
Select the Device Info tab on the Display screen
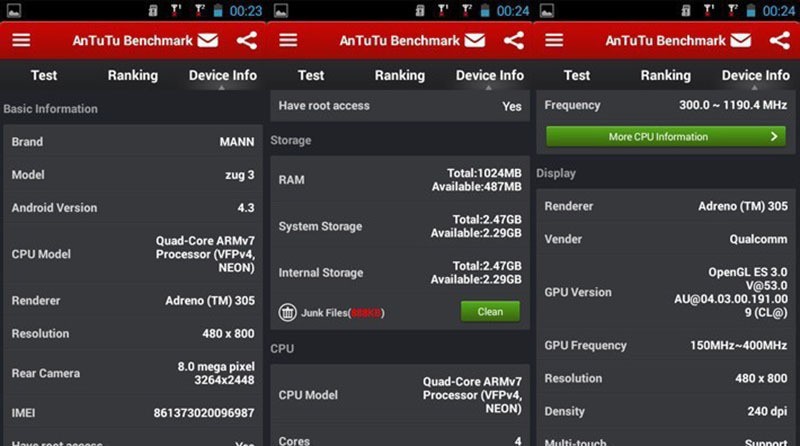[755, 75]
